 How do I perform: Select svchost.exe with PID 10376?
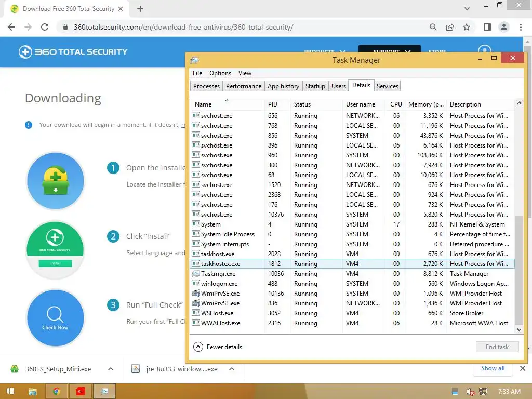[352, 215]
